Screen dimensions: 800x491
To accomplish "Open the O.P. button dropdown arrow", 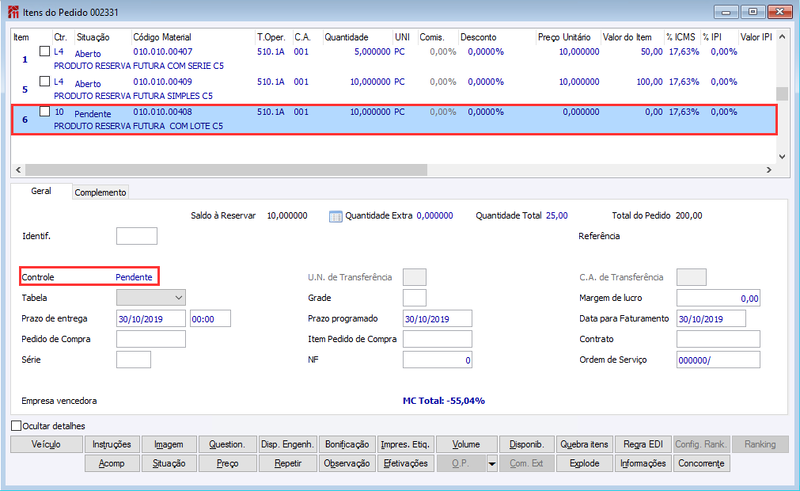I will pos(492,464).
